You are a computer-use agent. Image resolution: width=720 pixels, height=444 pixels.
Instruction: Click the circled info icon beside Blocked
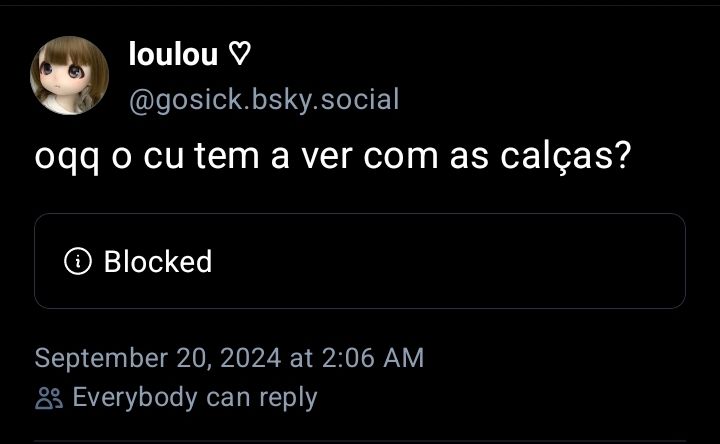coord(78,261)
